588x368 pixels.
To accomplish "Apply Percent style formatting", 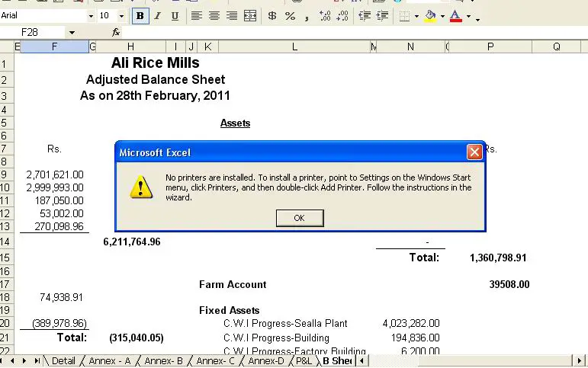I will point(290,16).
